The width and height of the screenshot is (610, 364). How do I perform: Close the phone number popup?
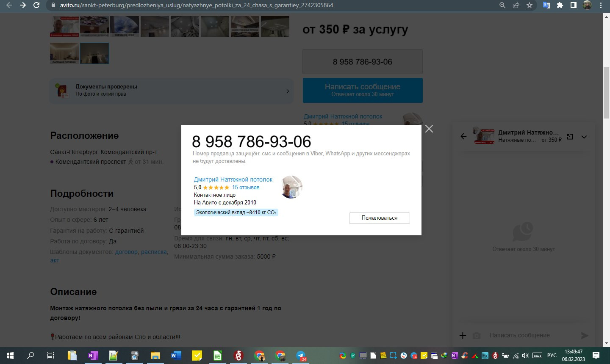429,129
